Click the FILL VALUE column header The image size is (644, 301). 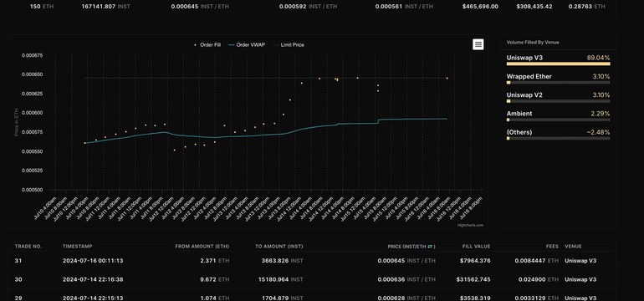476,247
